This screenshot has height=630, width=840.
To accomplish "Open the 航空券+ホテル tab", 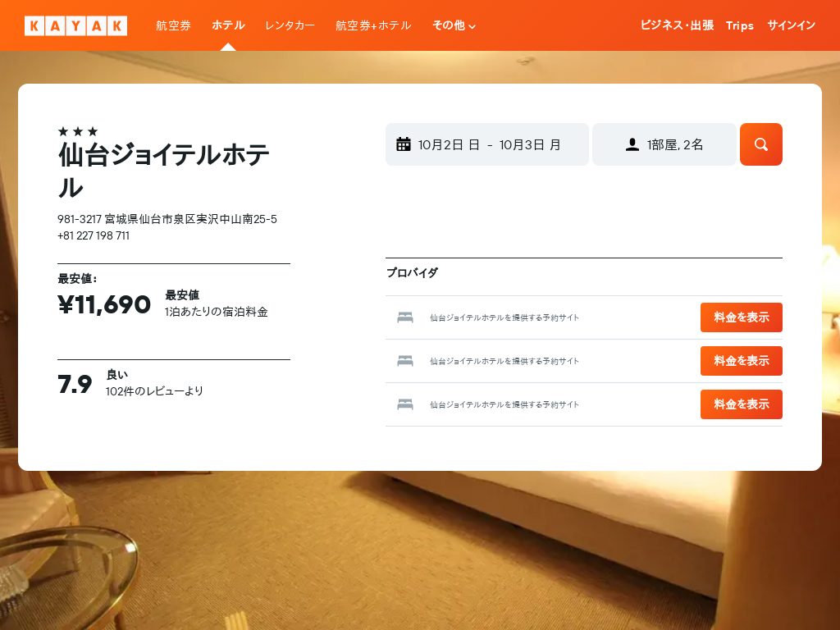I will click(x=373, y=25).
